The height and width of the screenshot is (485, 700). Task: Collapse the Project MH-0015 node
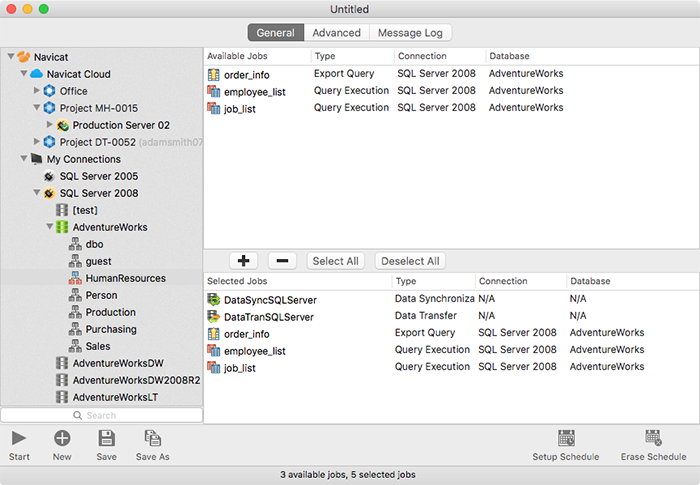click(37, 107)
